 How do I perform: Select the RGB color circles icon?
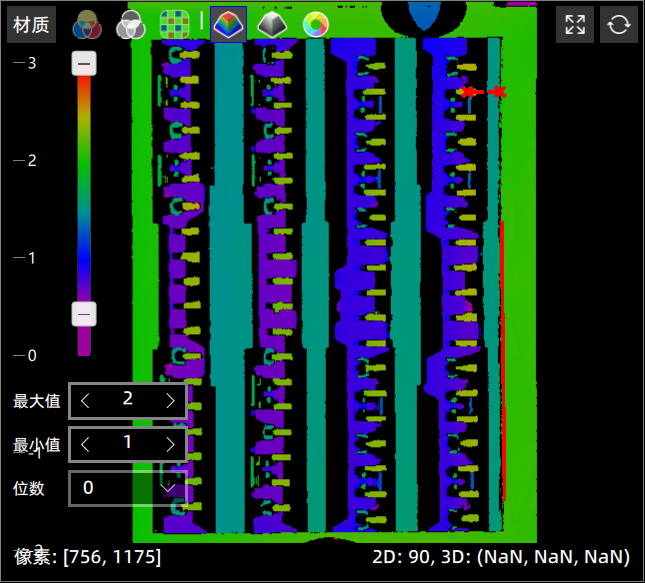87,25
